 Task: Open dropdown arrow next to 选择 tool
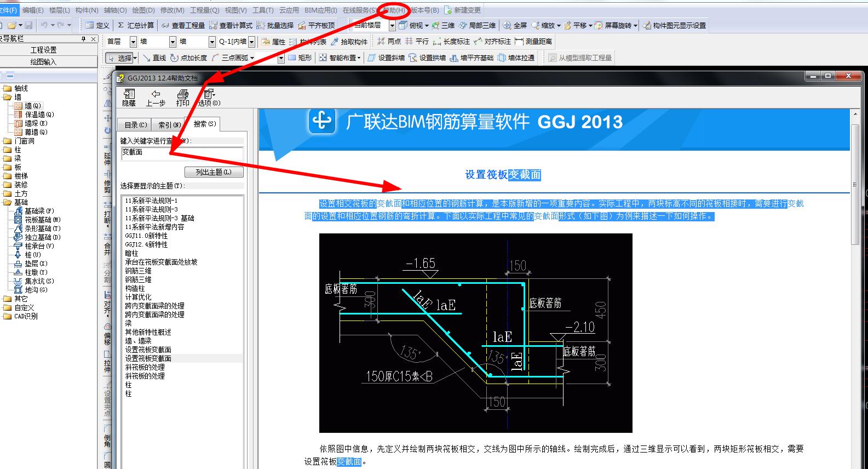pos(136,58)
